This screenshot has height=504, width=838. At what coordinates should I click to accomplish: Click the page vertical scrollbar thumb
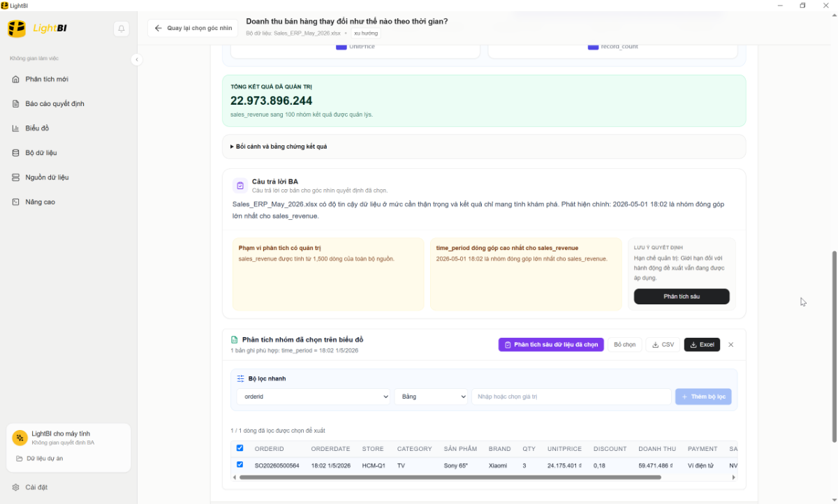834,346
